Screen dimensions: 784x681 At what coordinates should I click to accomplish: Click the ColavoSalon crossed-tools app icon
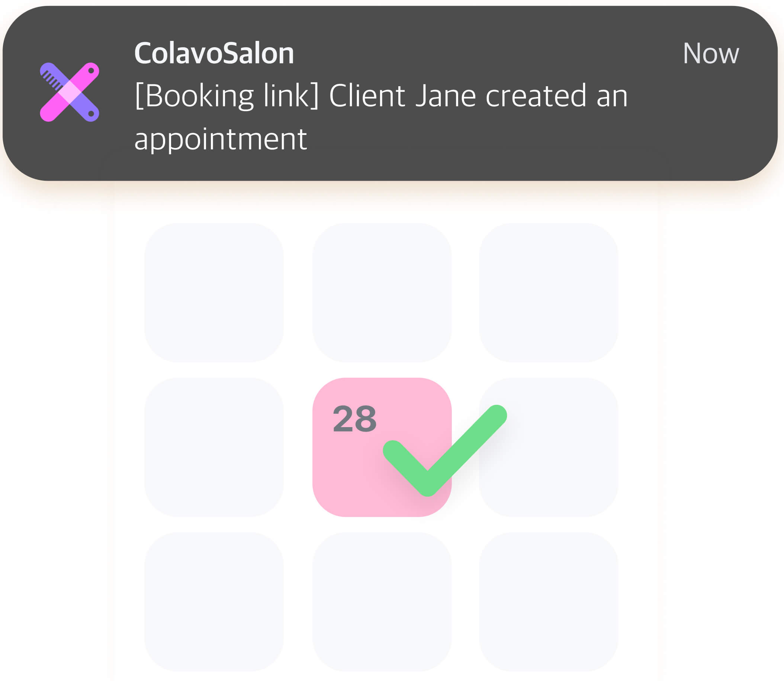70,92
